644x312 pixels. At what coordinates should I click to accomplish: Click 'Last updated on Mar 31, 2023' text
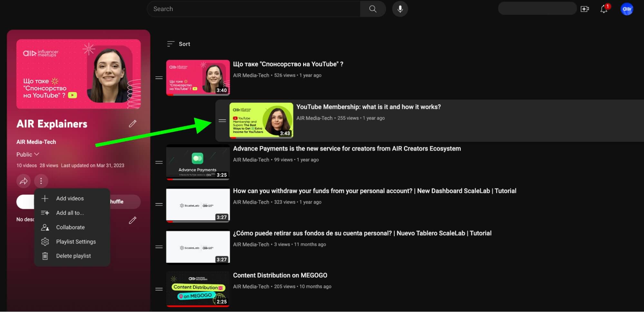tap(92, 166)
